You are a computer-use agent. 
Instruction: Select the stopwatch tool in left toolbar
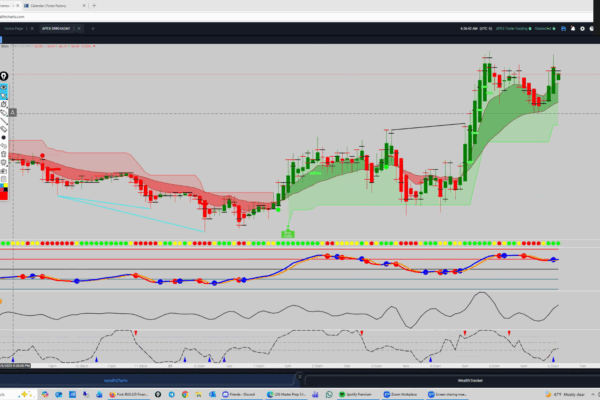pos(4,104)
